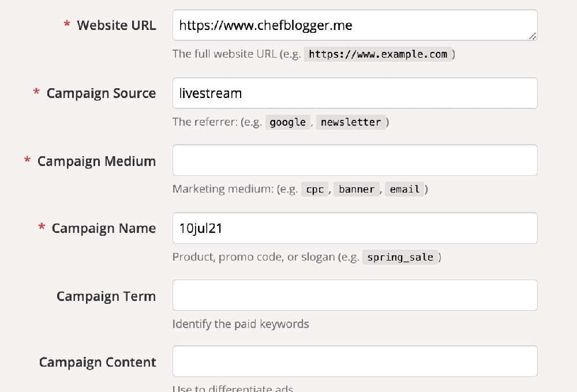
Task: Click the Campaign Source label
Action: click(101, 93)
